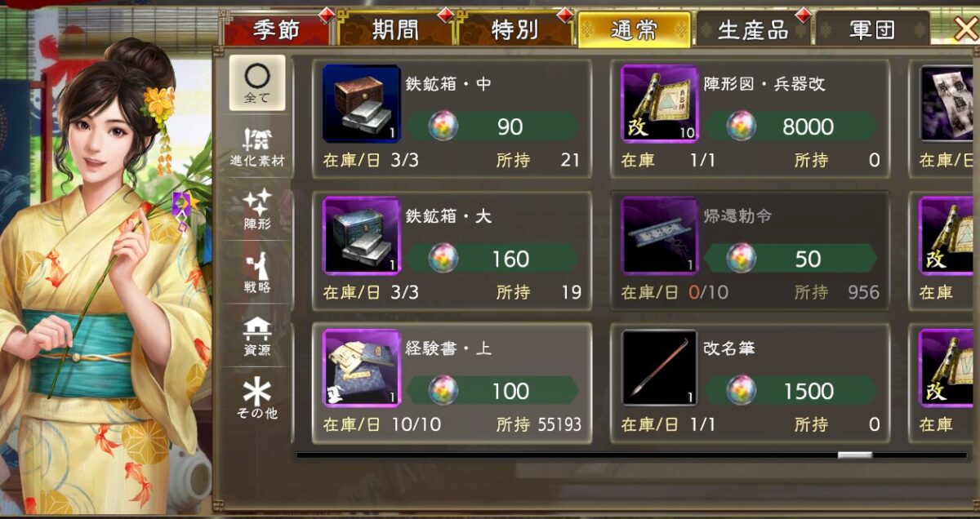Open the 軍団 tab
The width and height of the screenshot is (980, 519).
[x=872, y=30]
